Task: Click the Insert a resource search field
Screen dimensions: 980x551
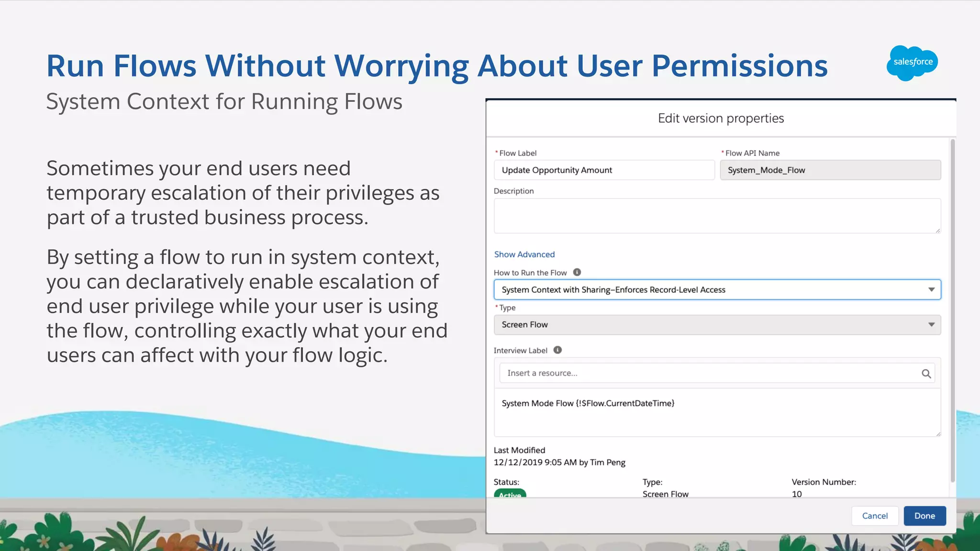Action: pyautogui.click(x=717, y=373)
